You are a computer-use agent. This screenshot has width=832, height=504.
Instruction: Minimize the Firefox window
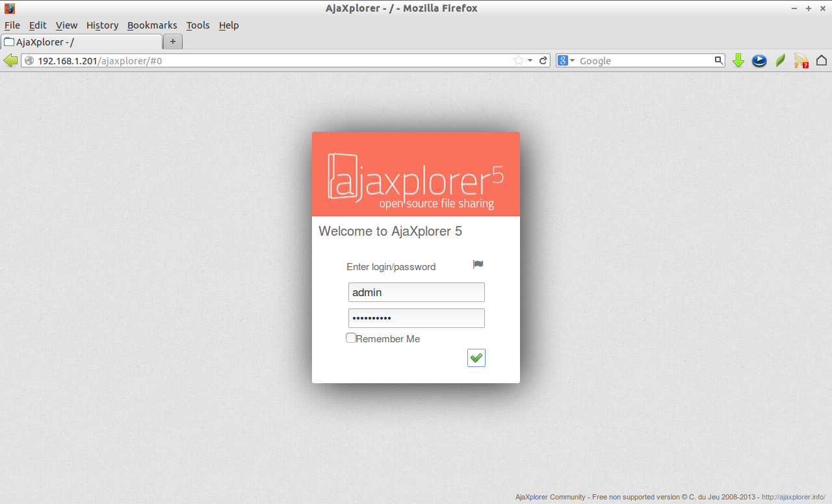tap(794, 8)
